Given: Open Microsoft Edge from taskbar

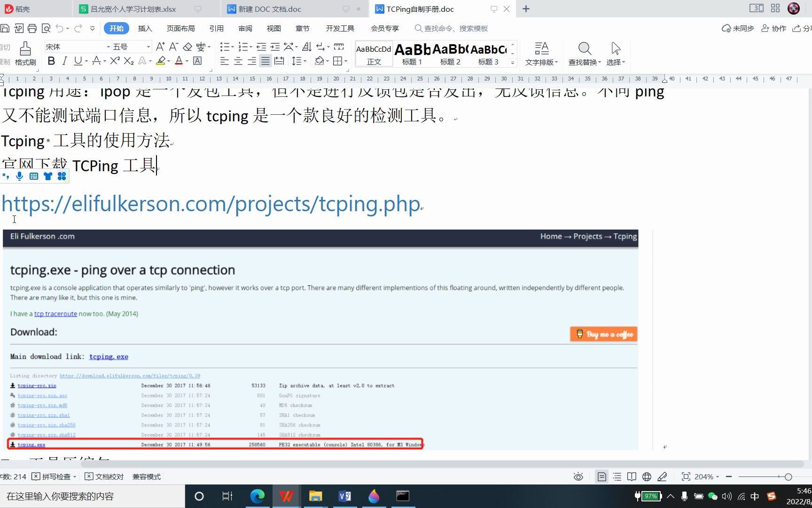Looking at the screenshot, I should tap(257, 496).
